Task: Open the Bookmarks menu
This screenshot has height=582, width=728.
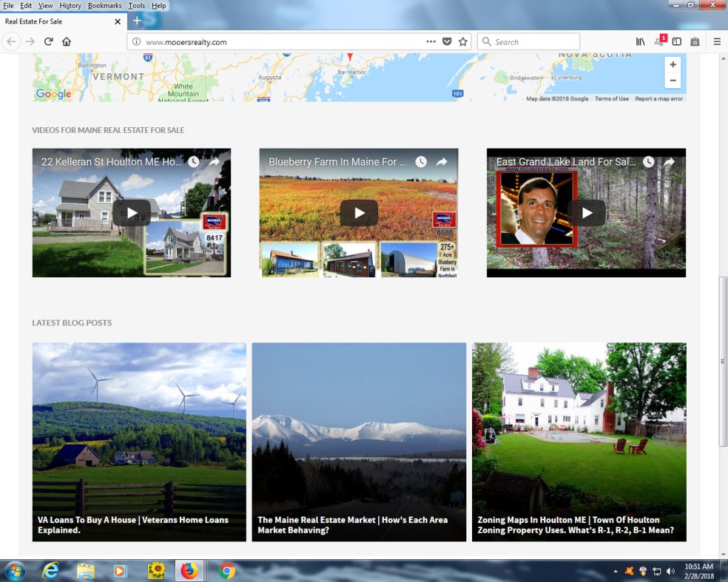Action: click(x=105, y=6)
